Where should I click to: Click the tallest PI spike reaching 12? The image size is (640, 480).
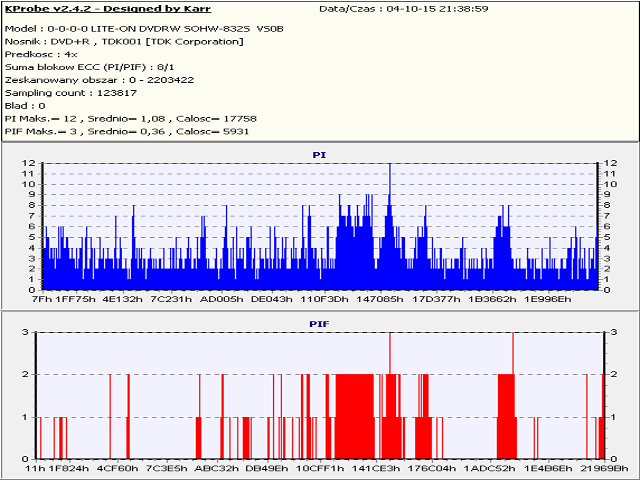tap(390, 180)
